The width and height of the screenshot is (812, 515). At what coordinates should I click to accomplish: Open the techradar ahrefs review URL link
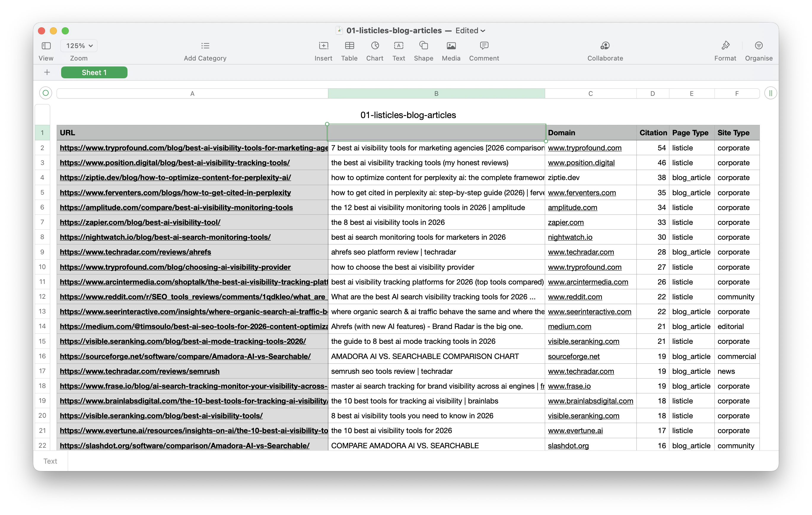click(x=135, y=252)
